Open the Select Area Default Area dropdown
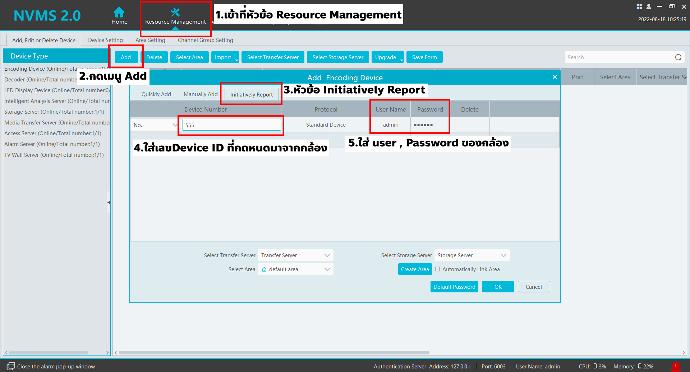This screenshot has width=690, height=372. click(x=295, y=269)
